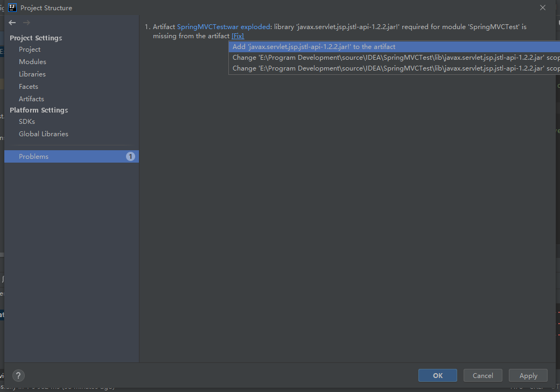560x392 pixels.
Task: Click the back navigation arrow
Action: coord(11,23)
